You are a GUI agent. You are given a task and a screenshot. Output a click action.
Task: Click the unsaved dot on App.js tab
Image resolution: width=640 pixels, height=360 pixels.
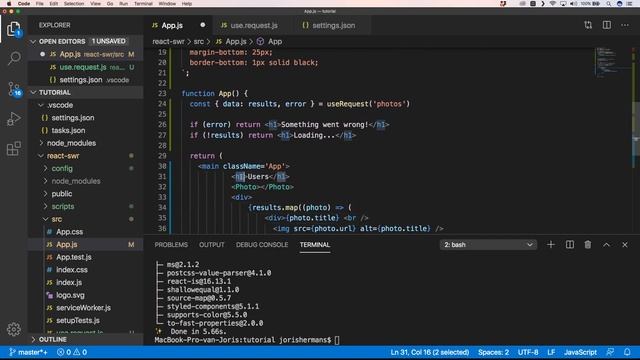pos(202,25)
